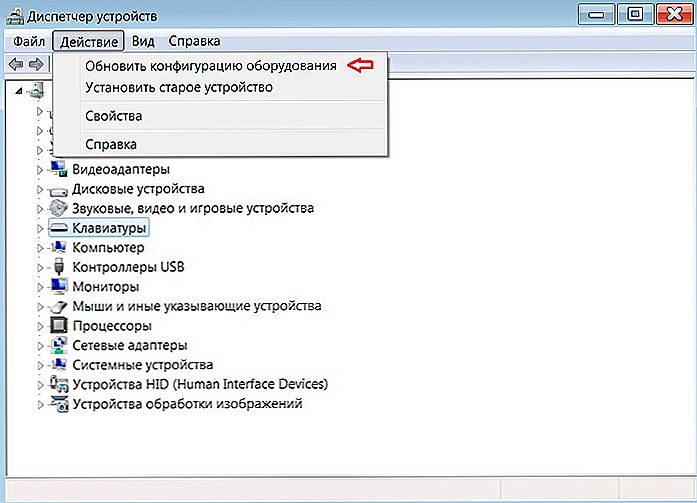Open the Справка menu in menu bar

pos(194,41)
